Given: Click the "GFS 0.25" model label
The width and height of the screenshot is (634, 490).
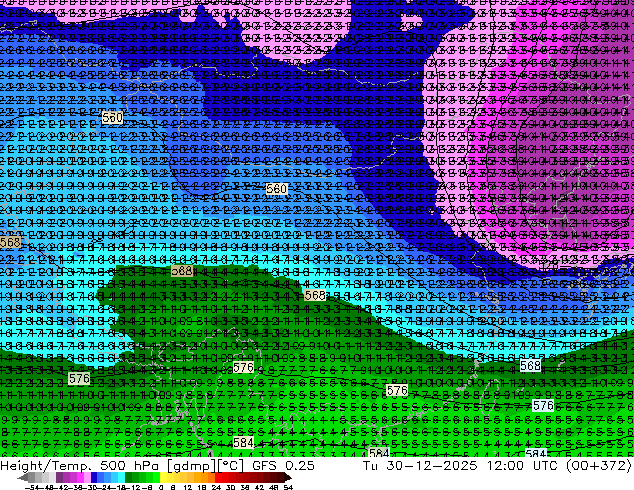Looking at the screenshot, I should [283, 465].
